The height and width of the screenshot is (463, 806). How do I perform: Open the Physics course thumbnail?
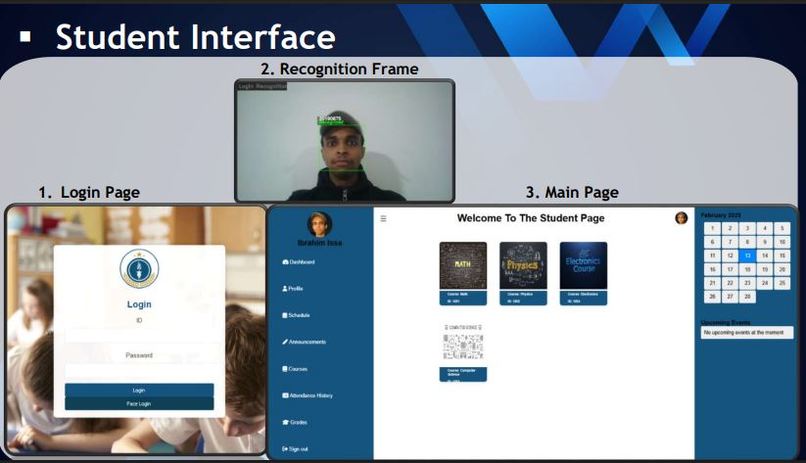point(523,266)
